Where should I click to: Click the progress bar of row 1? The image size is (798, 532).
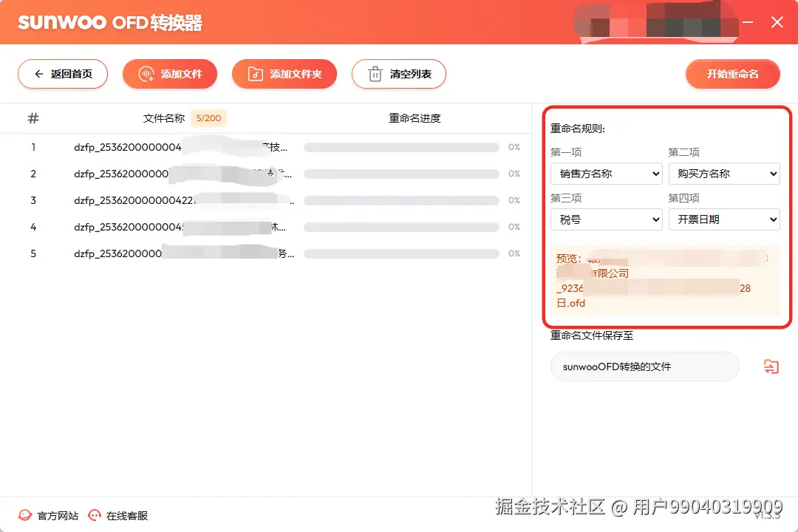tap(401, 147)
